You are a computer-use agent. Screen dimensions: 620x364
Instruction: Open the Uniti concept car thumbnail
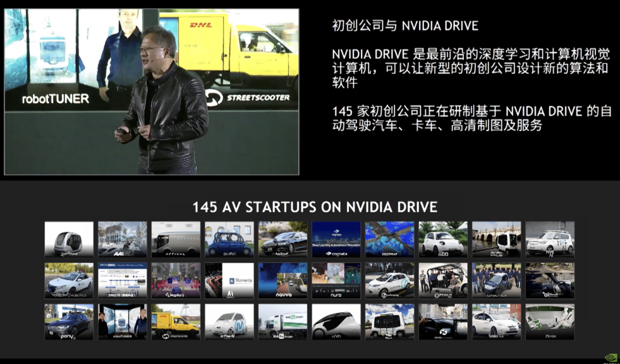(x=336, y=322)
